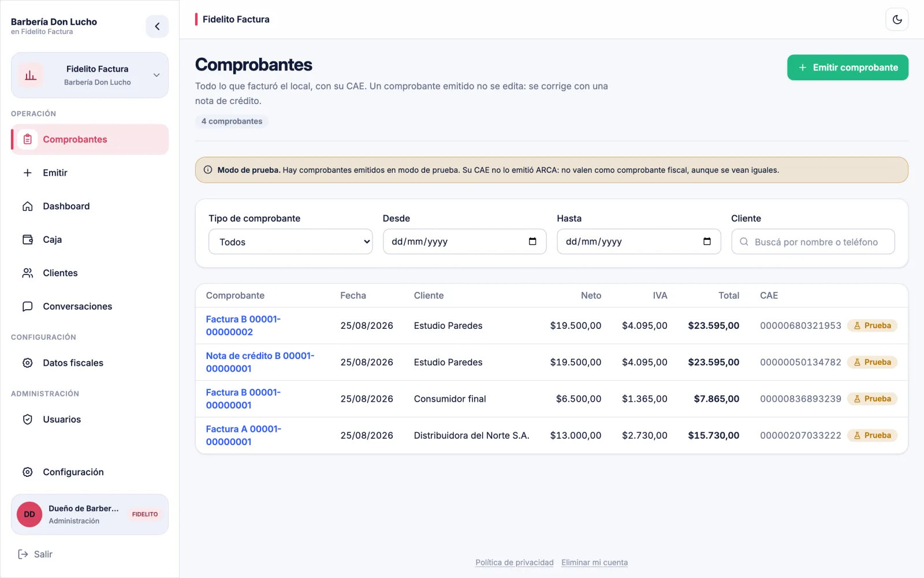The height and width of the screenshot is (578, 924).
Task: Click the Emitir comprobante button
Action: pos(848,68)
